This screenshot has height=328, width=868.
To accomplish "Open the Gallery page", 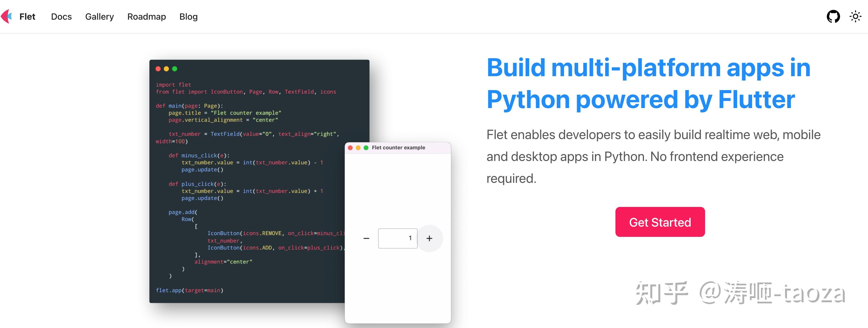I will [x=99, y=17].
